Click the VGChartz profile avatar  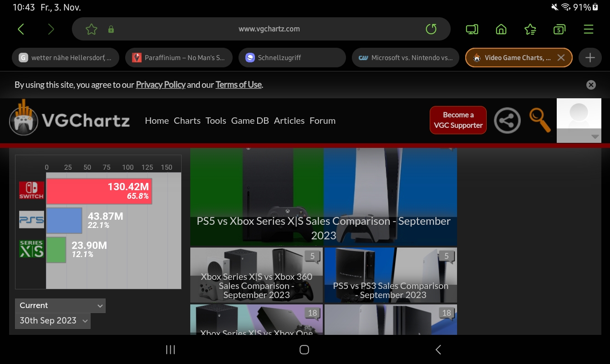pyautogui.click(x=579, y=113)
